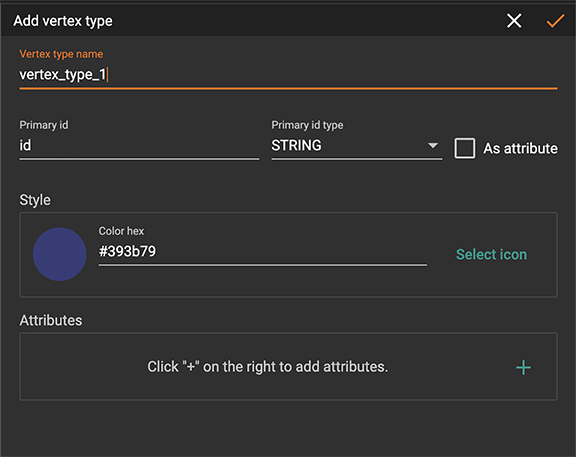Confirm the vertex type with orange checkmark
This screenshot has width=576, height=457.
click(x=555, y=21)
